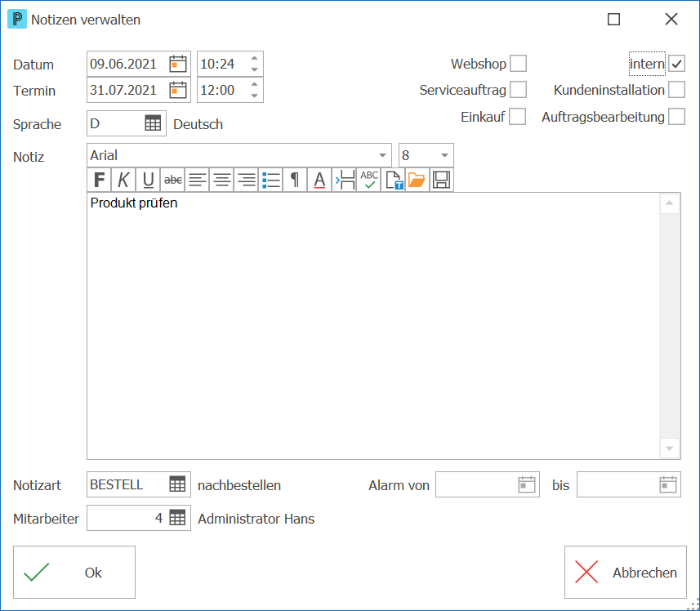Screen dimensions: 700x611
Task: Toggle italic formatting (K) button
Action: tap(123, 180)
